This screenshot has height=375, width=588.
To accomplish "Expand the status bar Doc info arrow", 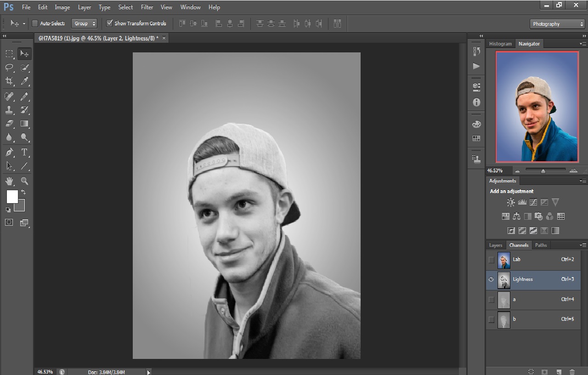I will point(148,372).
